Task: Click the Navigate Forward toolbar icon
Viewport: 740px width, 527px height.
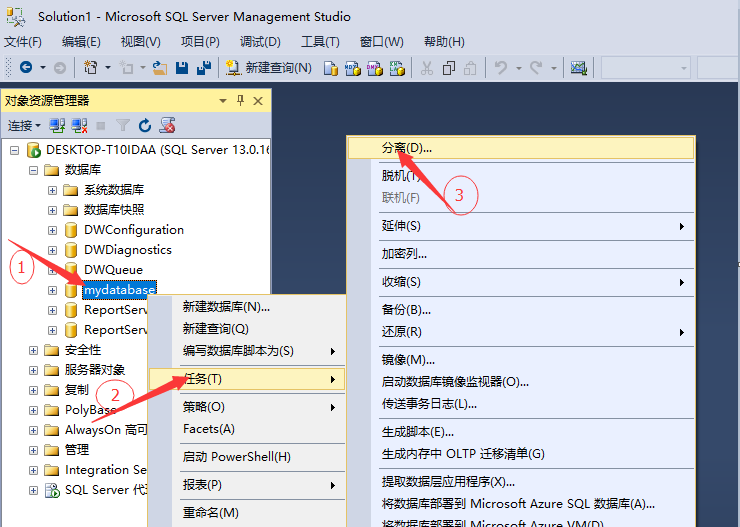Action: (59, 68)
